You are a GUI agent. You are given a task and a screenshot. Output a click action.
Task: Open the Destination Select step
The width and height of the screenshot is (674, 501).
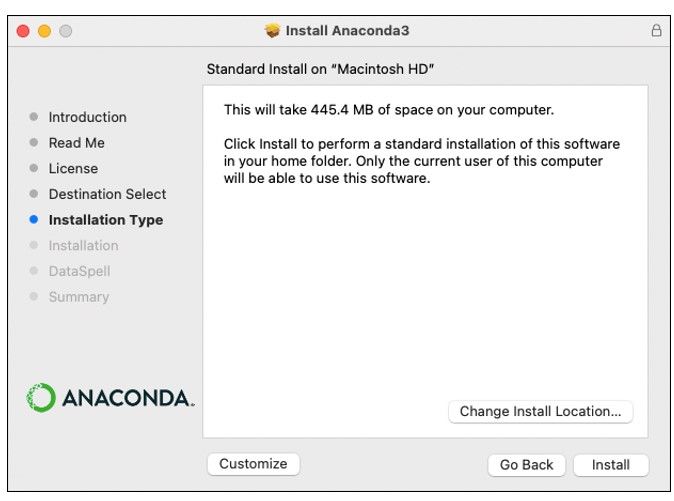pyautogui.click(x=107, y=194)
